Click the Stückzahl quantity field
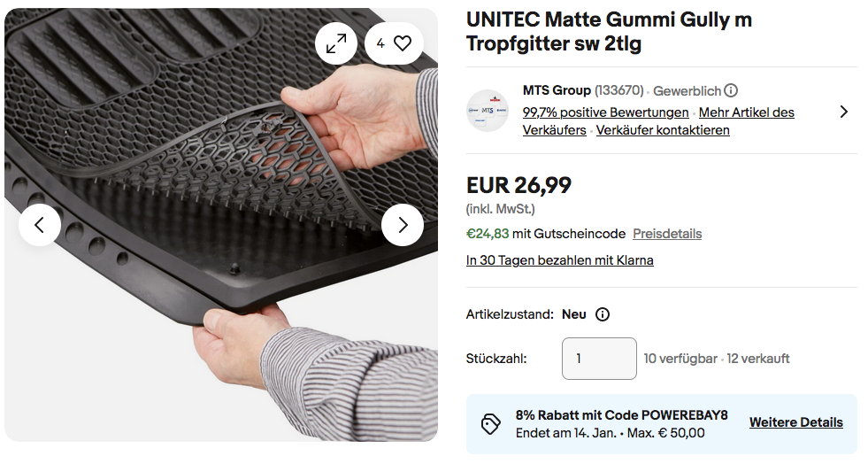 [599, 359]
